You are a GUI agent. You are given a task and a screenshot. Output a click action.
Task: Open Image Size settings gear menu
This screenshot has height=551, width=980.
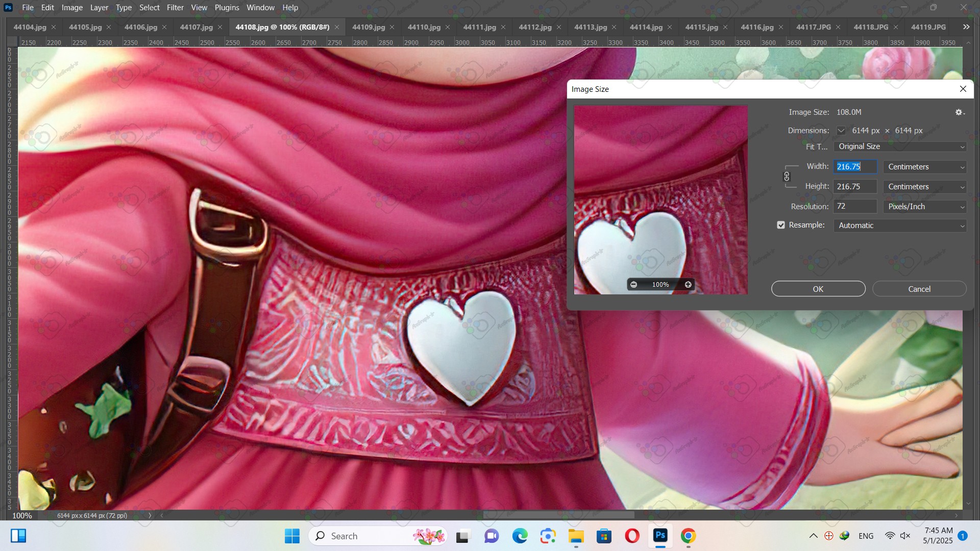(x=960, y=112)
